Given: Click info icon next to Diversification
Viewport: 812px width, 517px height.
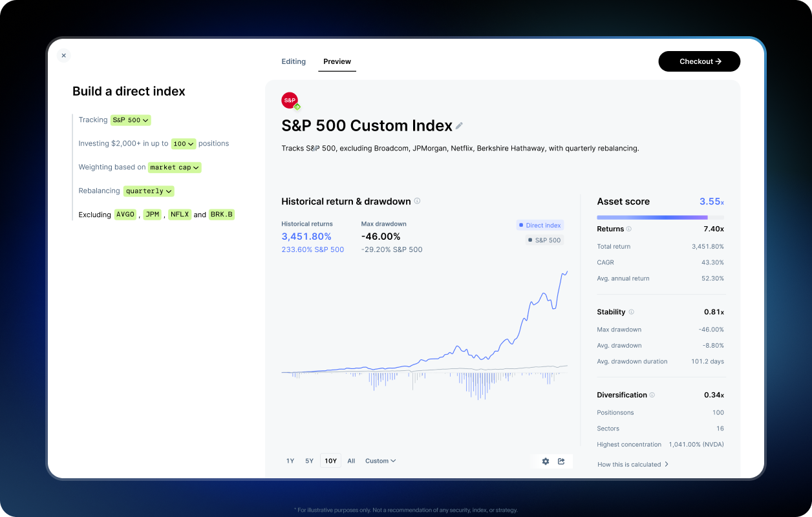Looking at the screenshot, I should click(652, 395).
